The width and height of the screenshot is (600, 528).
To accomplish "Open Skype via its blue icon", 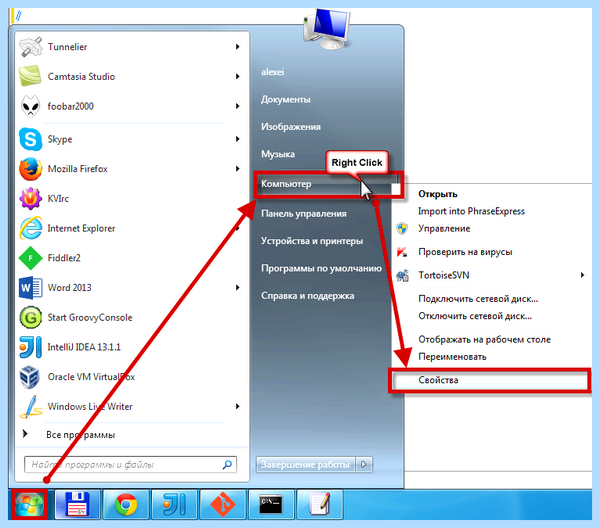I will click(x=30, y=139).
